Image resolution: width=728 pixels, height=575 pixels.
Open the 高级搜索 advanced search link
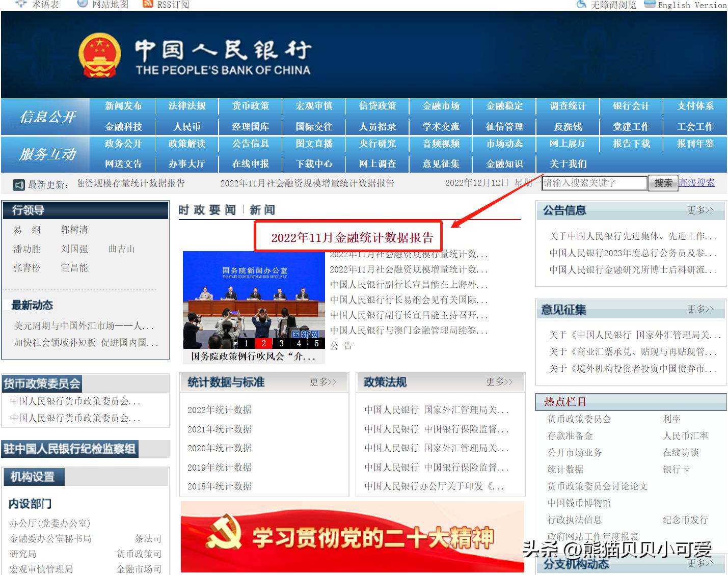point(696,183)
